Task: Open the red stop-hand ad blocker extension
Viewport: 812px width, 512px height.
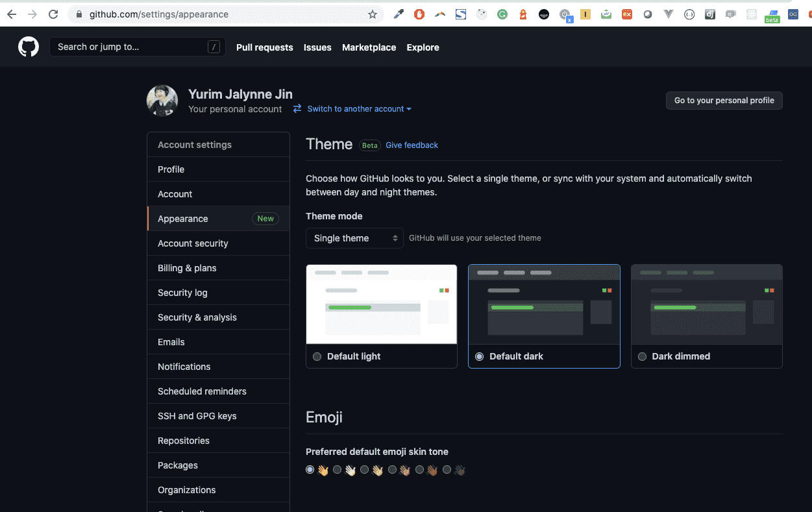Action: tap(419, 14)
